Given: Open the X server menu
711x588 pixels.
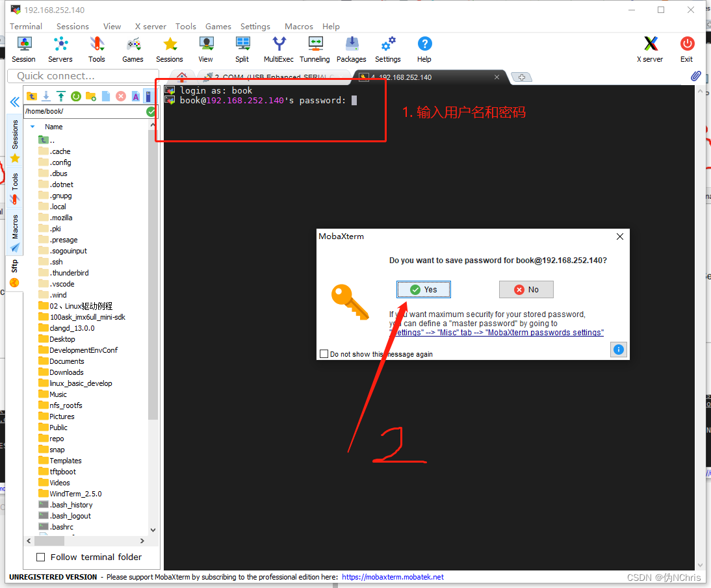Looking at the screenshot, I should (x=151, y=26).
